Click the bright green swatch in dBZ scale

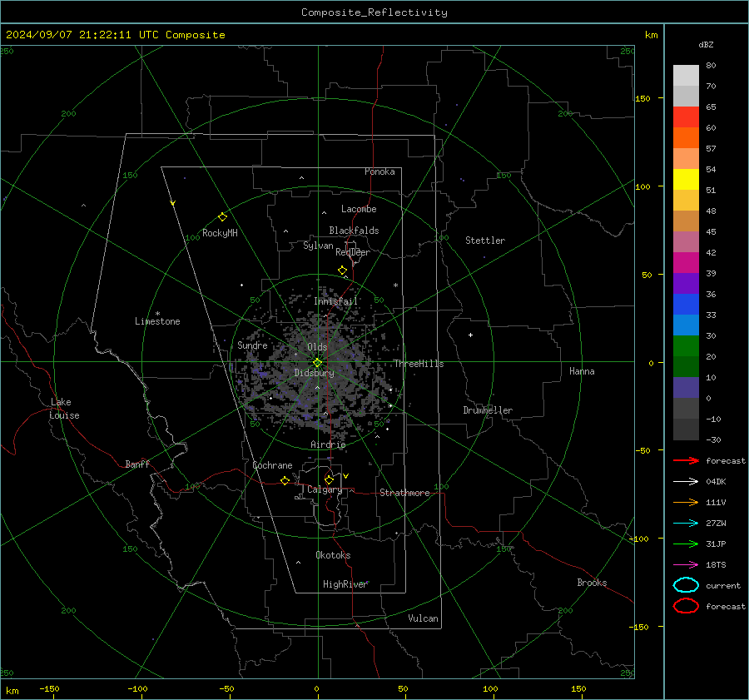point(686,346)
